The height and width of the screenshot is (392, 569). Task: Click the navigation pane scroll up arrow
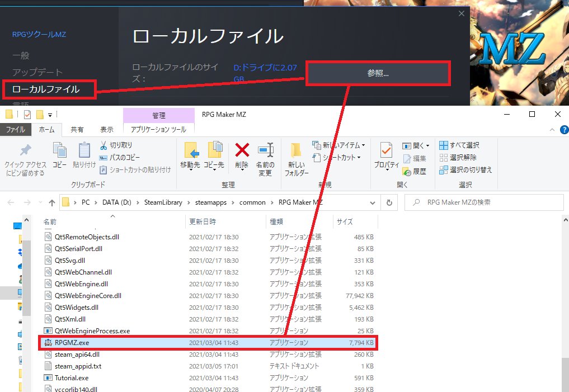(26, 220)
